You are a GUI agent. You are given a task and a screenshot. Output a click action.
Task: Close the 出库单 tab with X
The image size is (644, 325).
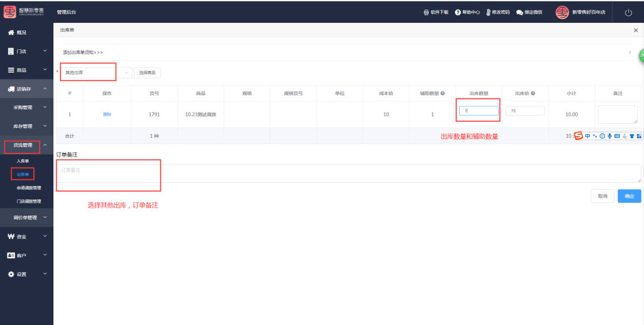[635, 31]
